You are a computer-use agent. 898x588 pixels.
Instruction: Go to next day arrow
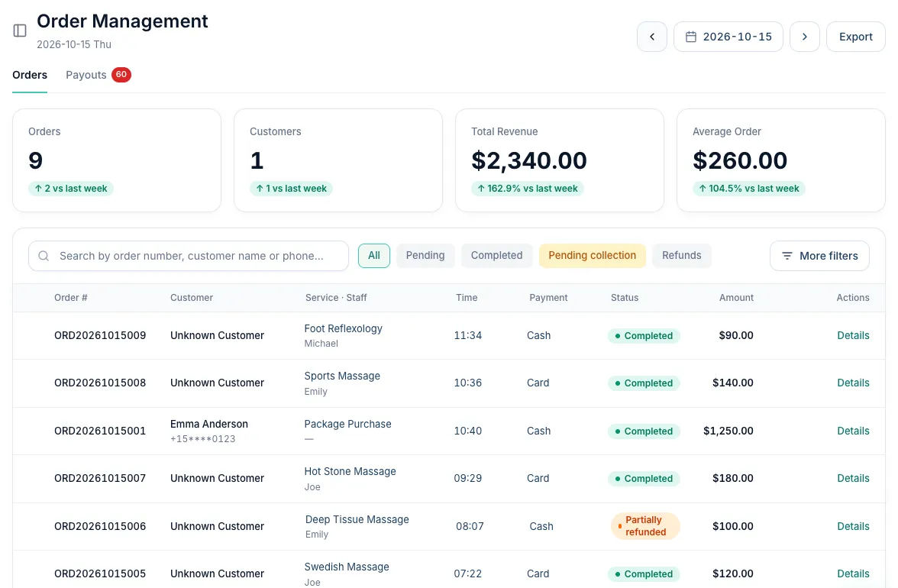tap(804, 37)
